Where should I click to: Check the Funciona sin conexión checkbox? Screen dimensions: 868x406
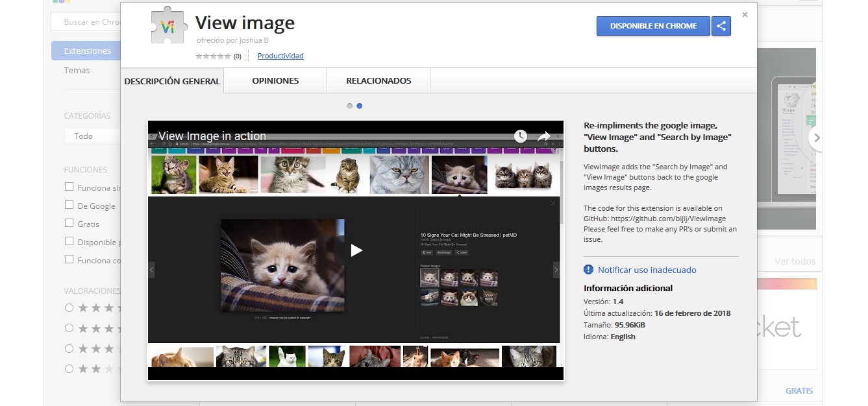(69, 187)
